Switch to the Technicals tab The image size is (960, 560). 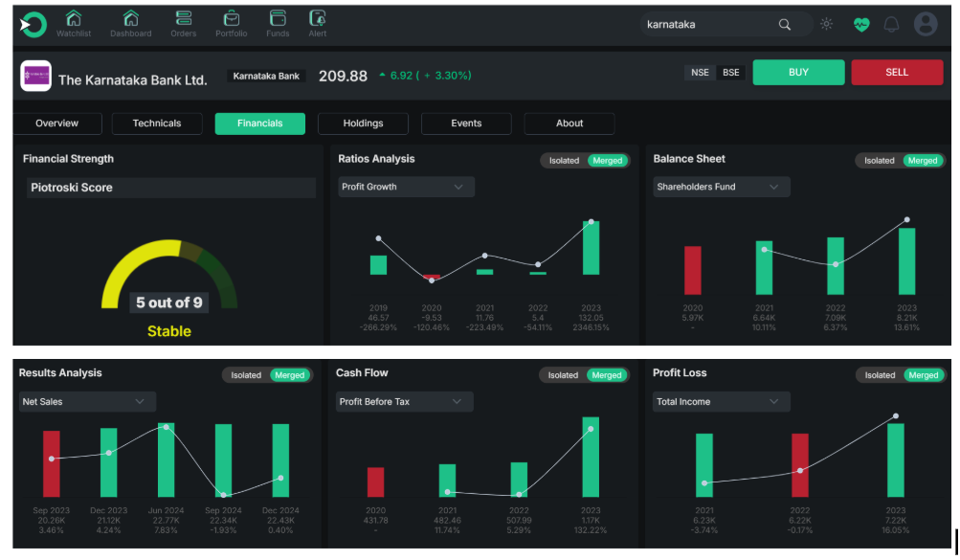(x=157, y=123)
